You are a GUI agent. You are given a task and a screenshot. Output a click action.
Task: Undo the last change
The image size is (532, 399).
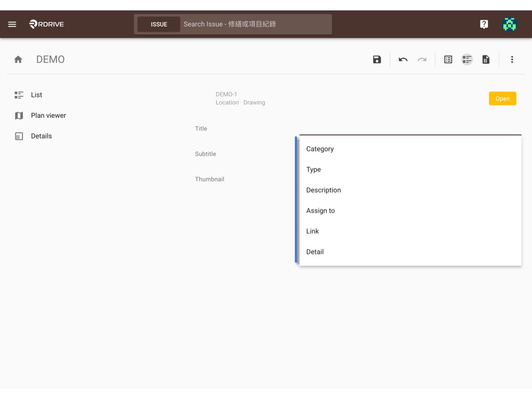click(x=403, y=59)
